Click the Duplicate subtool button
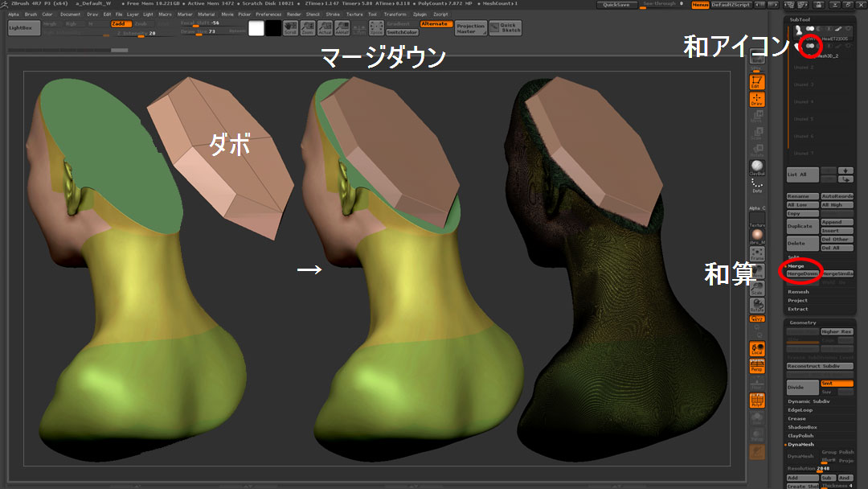The image size is (868, 489). 803,226
